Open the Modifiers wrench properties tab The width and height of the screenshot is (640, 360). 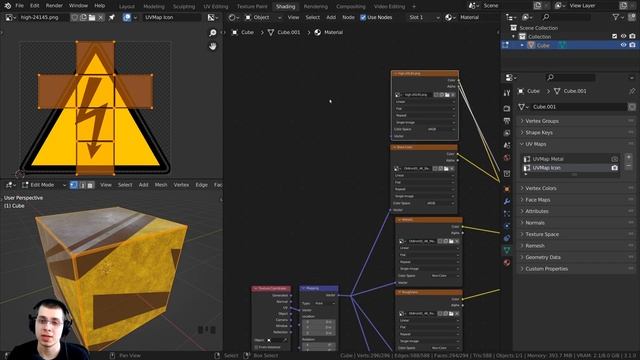[507, 201]
